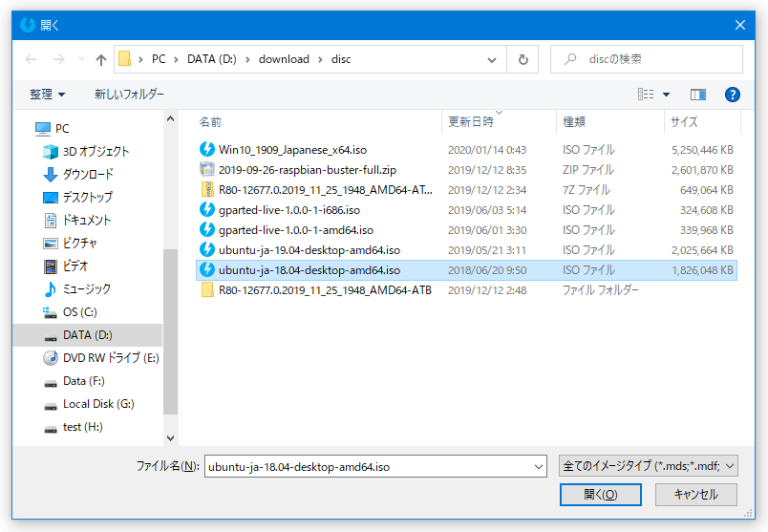The height and width of the screenshot is (532, 768).
Task: Click sidebar scrollbar down arrow
Action: click(170, 438)
